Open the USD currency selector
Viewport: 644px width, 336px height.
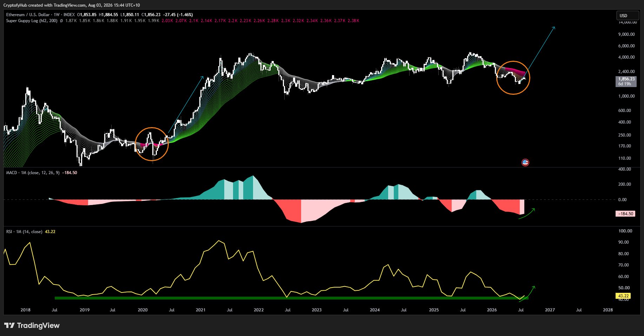[628, 15]
